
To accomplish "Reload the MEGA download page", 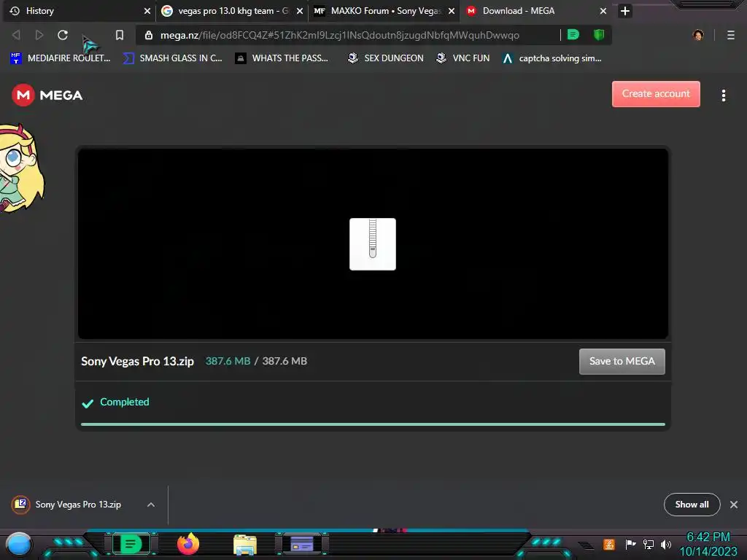I will pos(63,35).
